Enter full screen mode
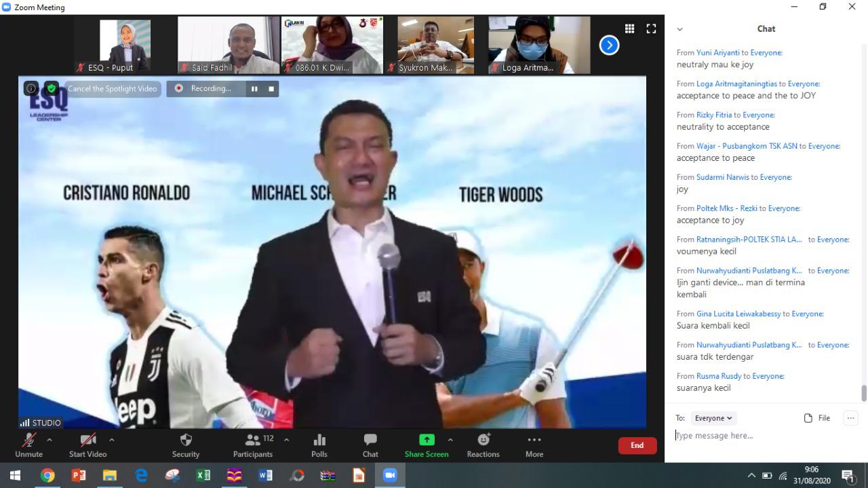This screenshot has width=868, height=488. pyautogui.click(x=651, y=29)
